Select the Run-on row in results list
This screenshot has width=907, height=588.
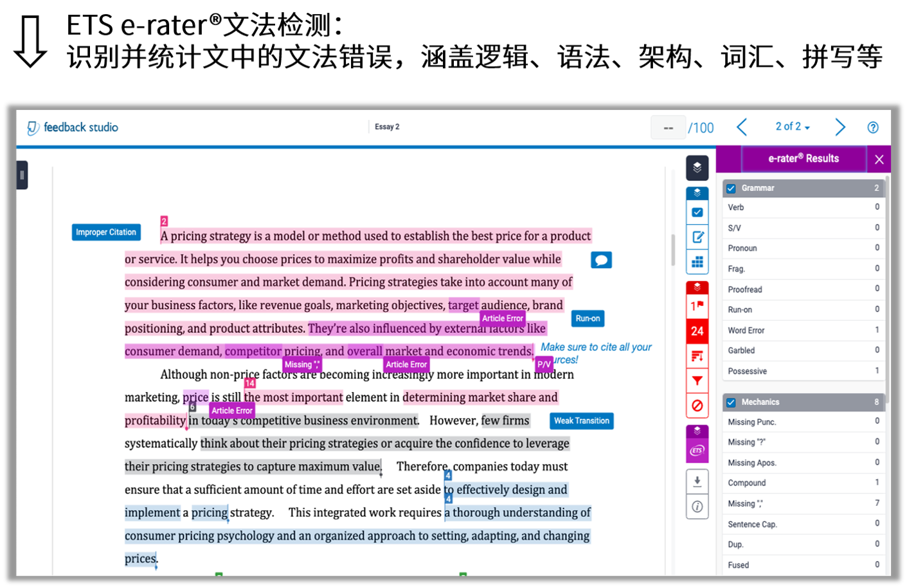[x=804, y=310]
